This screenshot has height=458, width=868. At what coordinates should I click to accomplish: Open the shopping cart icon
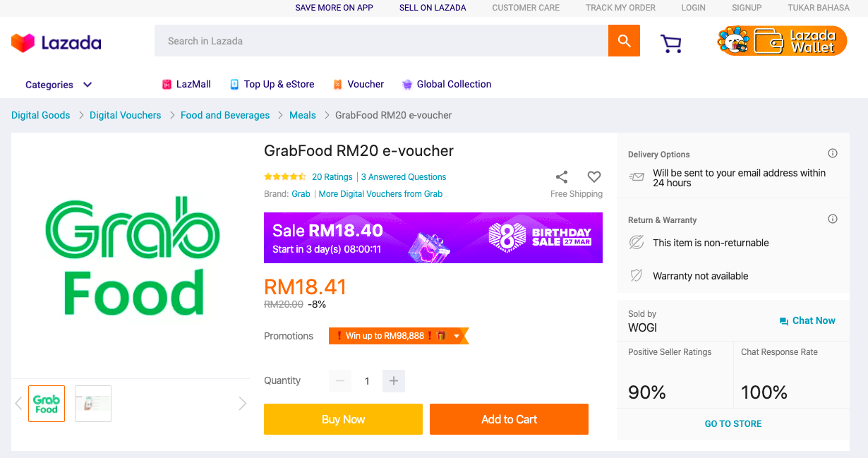[671, 44]
